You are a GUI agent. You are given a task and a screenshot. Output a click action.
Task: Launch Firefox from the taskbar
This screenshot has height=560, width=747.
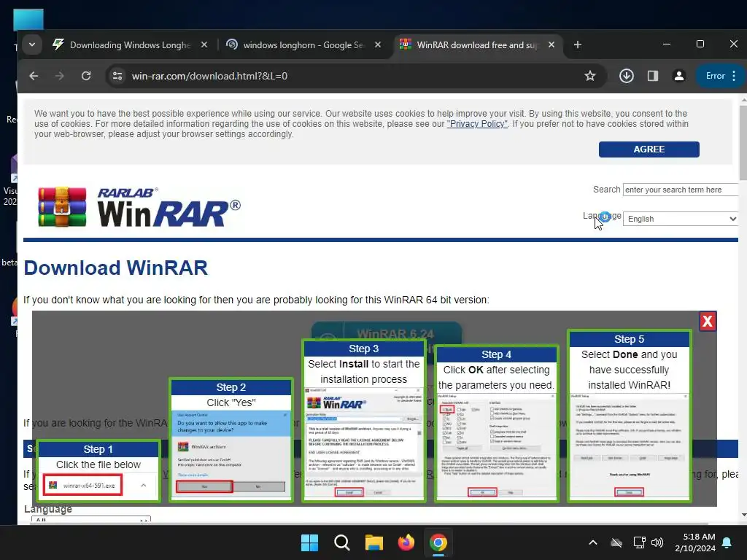click(x=406, y=542)
